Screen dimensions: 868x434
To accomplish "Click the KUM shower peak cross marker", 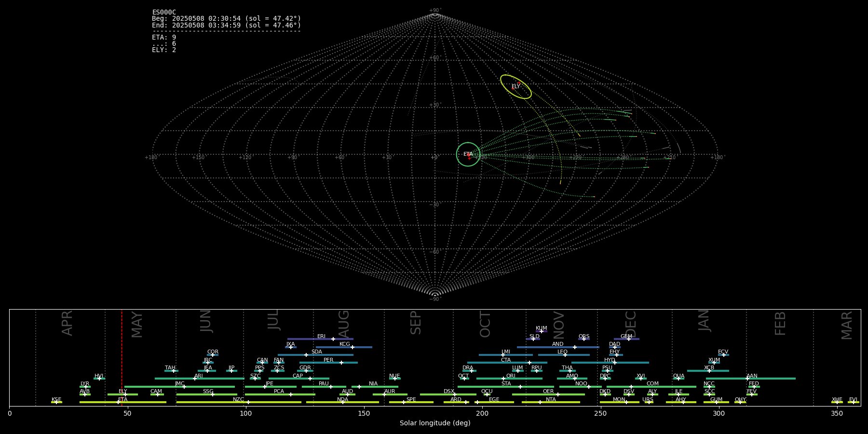I will tap(541, 331).
